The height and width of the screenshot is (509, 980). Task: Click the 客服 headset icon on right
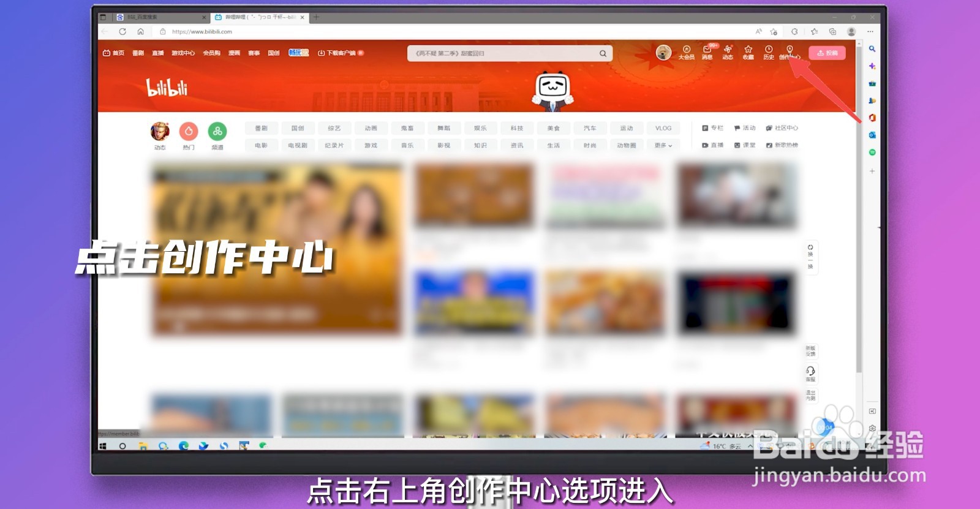coord(810,373)
